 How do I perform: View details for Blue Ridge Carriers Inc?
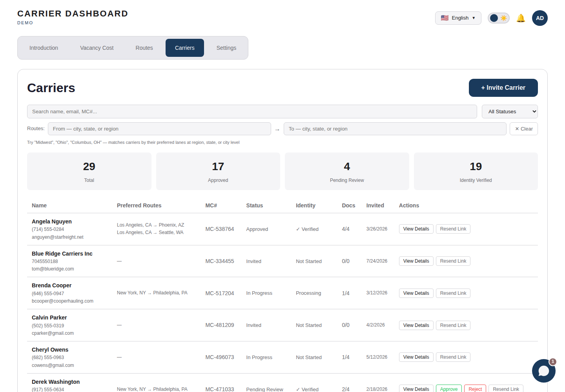[416, 261]
